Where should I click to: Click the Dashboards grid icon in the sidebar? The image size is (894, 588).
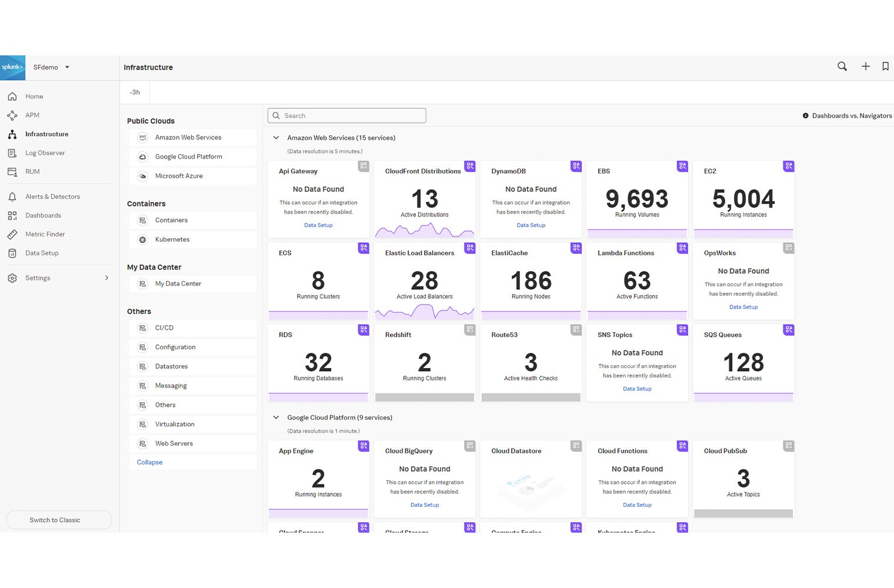click(x=12, y=215)
